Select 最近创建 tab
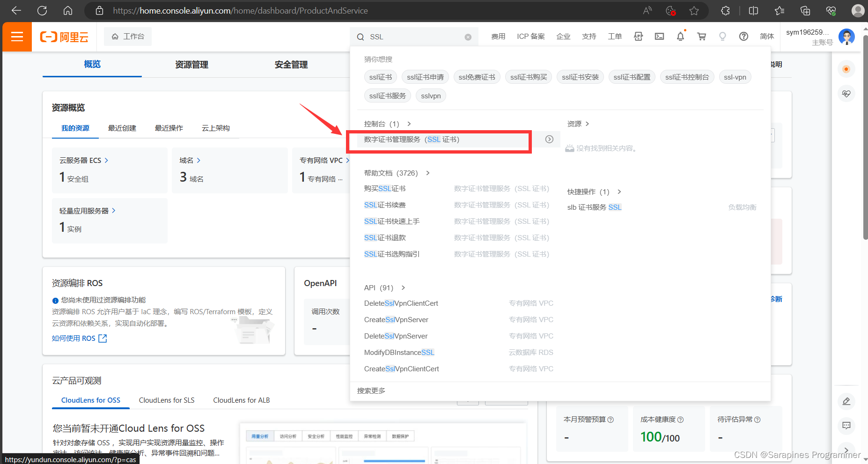This screenshot has width=868, height=464. [122, 128]
